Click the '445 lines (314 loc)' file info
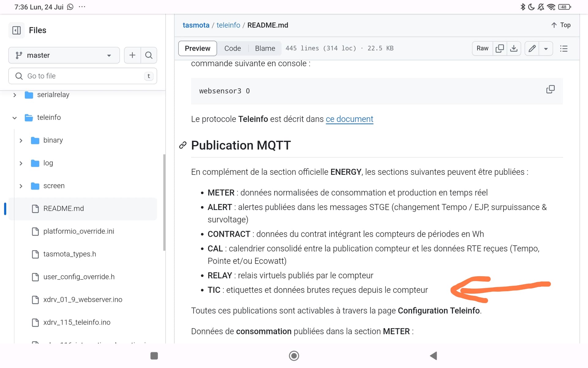This screenshot has width=588, height=368. click(x=321, y=48)
